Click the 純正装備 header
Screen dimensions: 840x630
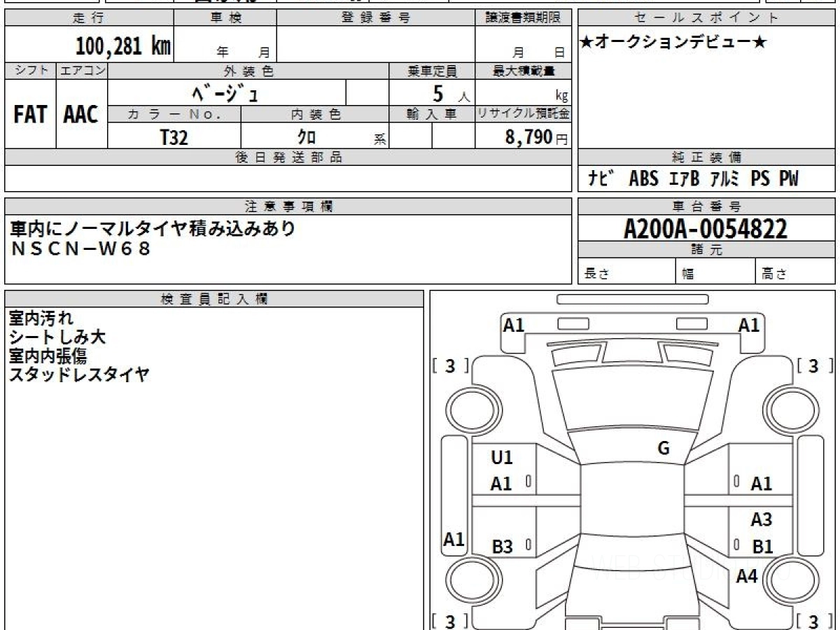click(707, 157)
